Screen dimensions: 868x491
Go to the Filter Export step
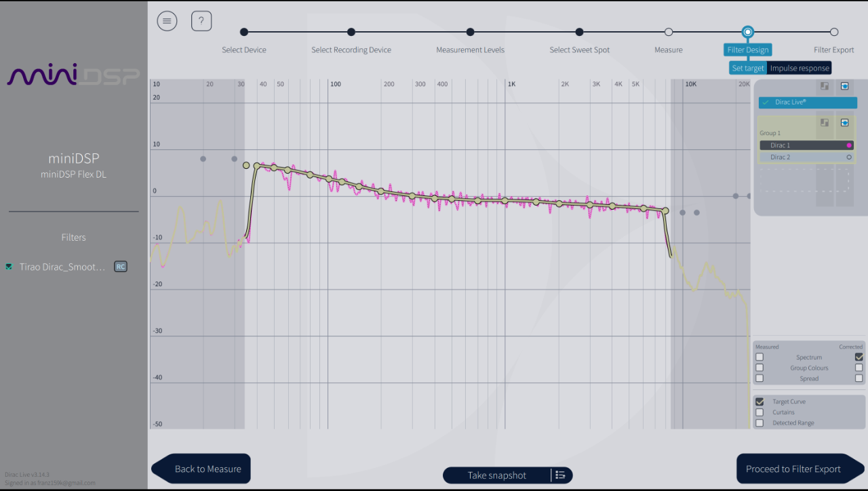tap(834, 32)
